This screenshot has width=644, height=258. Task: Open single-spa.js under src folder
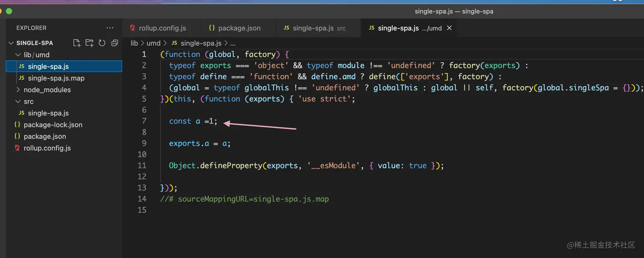coord(64,113)
